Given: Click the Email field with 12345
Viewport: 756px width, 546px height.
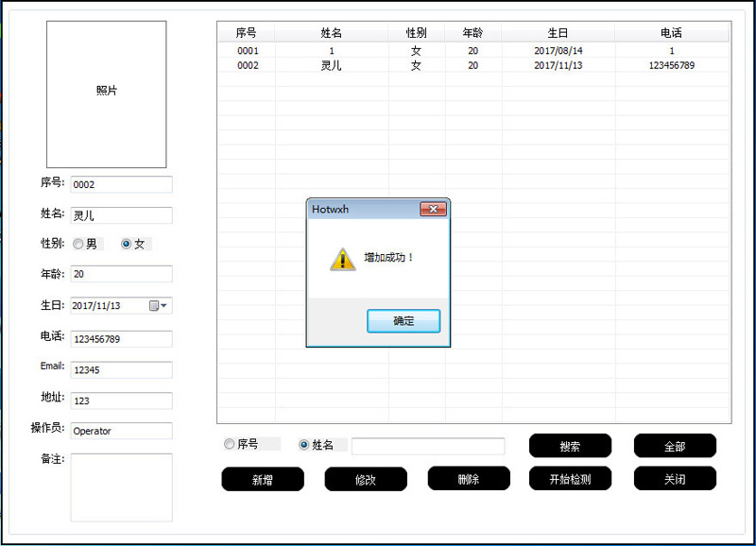Looking at the screenshot, I should (122, 369).
